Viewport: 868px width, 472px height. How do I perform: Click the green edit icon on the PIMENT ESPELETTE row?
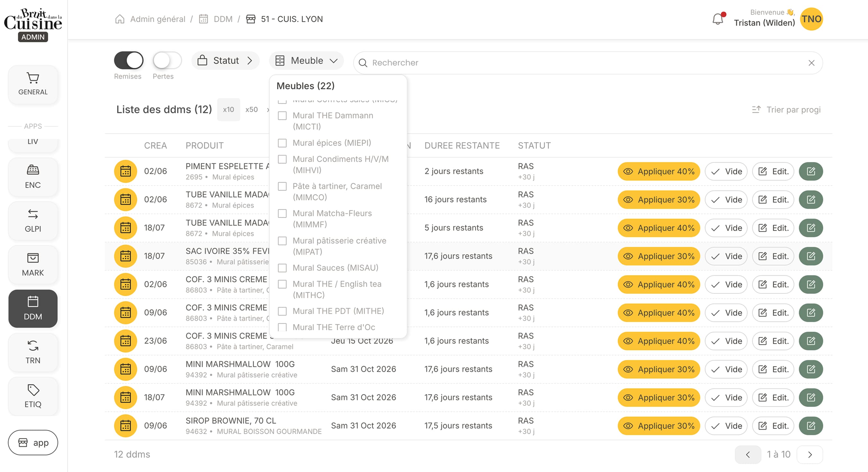pos(811,171)
